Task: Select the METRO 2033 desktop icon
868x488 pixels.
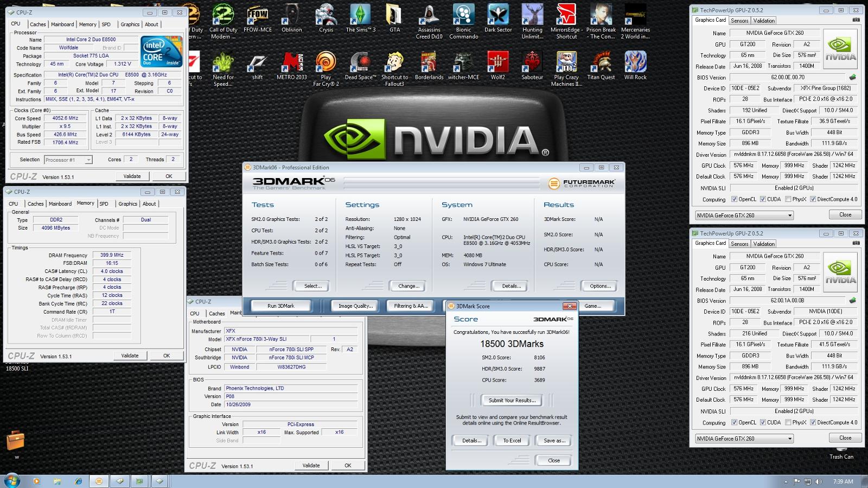Action: pos(292,66)
